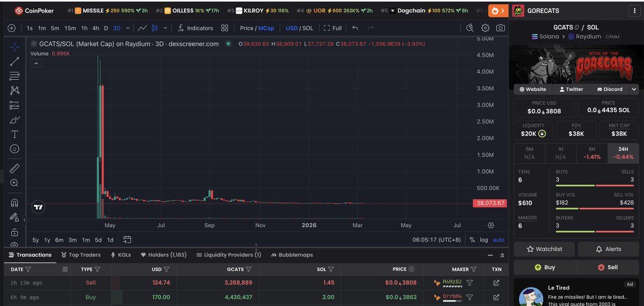
Task: Open the GORECATS three-dot options menu
Action: pos(635,11)
